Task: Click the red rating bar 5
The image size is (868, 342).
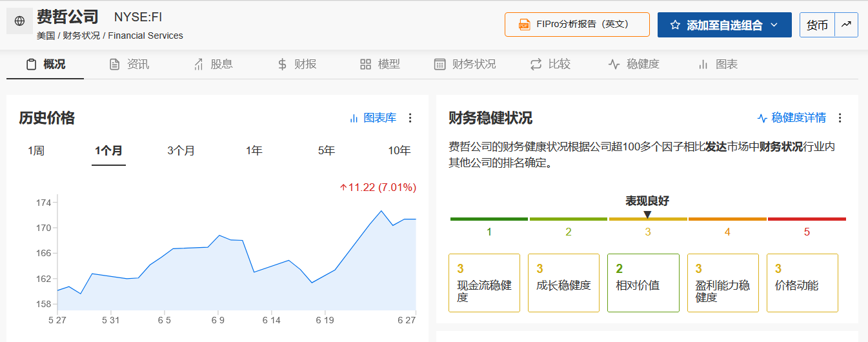Action: pyautogui.click(x=807, y=219)
